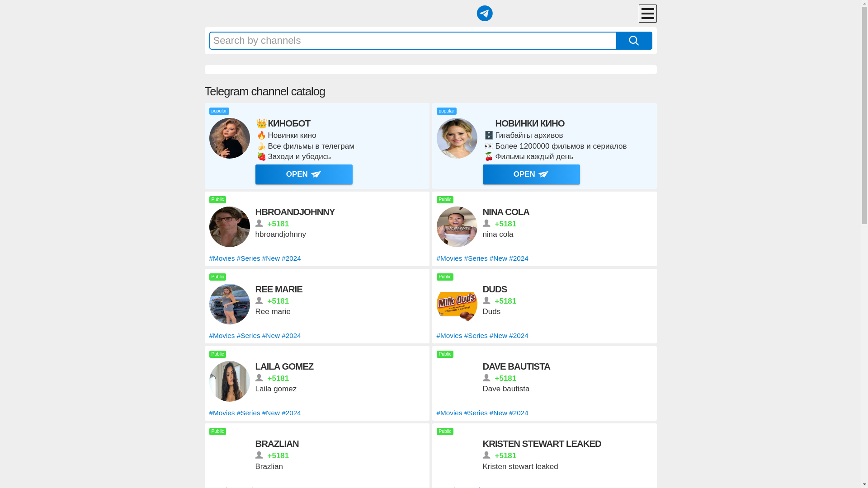Open the КИНОБОТ channel
This screenshot has height=488, width=868.
304,174
